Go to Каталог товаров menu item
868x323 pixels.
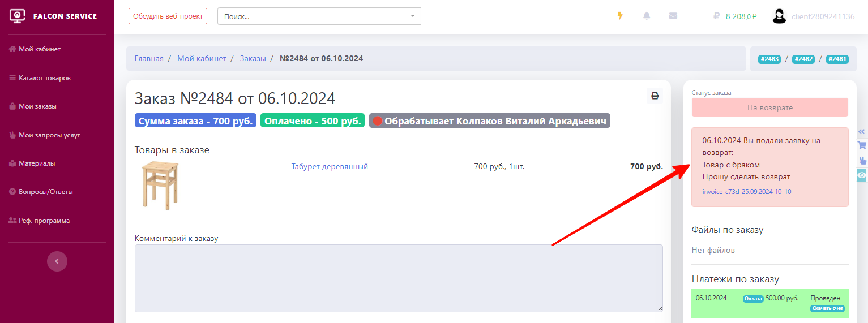tap(44, 78)
